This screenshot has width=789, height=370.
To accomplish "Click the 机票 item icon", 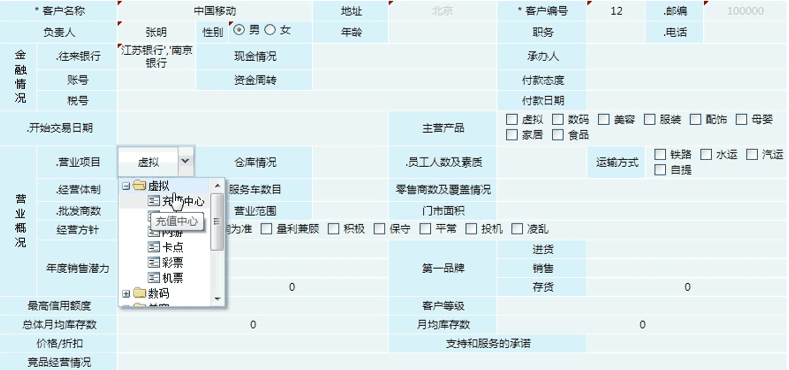I will [153, 277].
